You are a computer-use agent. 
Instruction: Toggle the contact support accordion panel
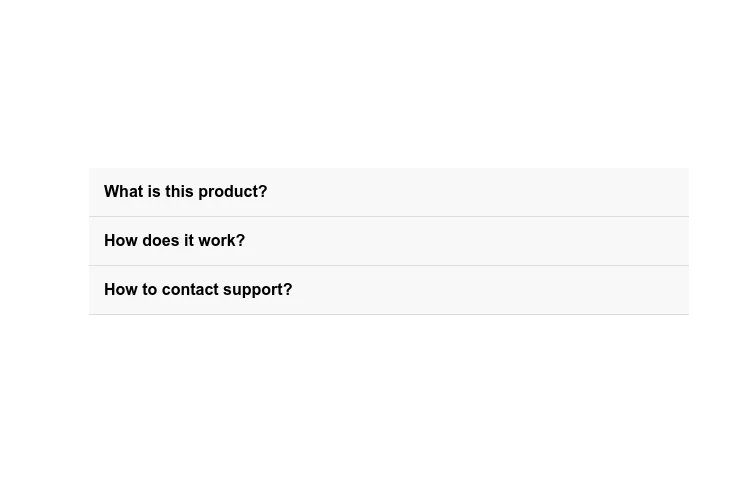[388, 290]
